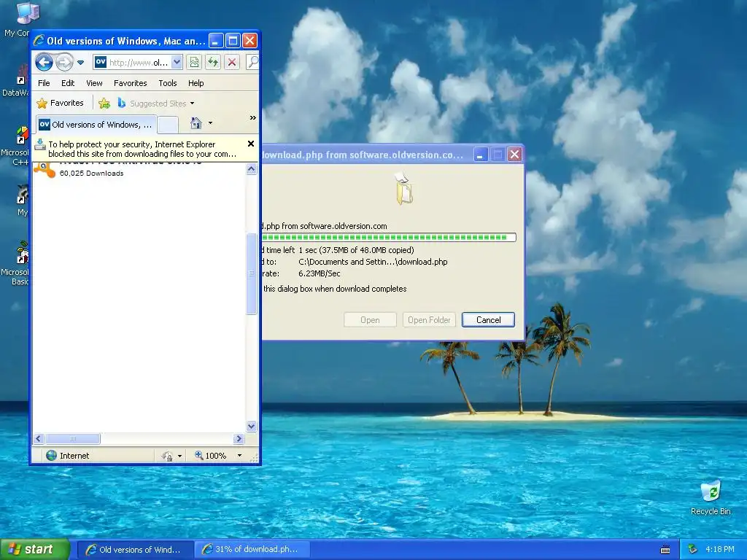Click the Avast orange product icon

44,169
